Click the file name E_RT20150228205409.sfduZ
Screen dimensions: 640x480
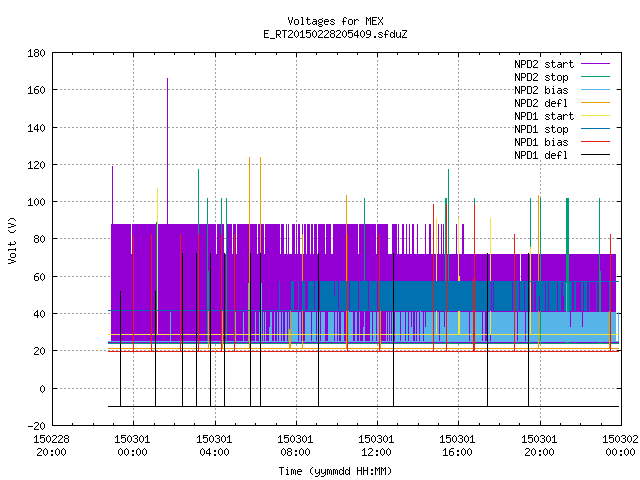click(x=335, y=34)
